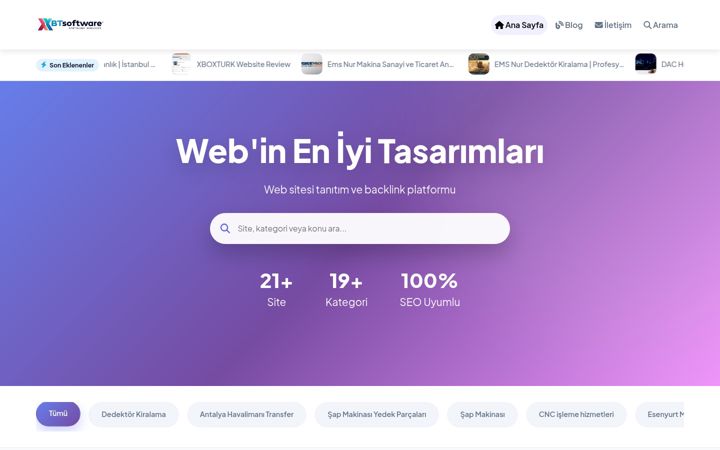Viewport: 720px width, 450px height.
Task: Click the BTsoftware logo
Action: (70, 24)
